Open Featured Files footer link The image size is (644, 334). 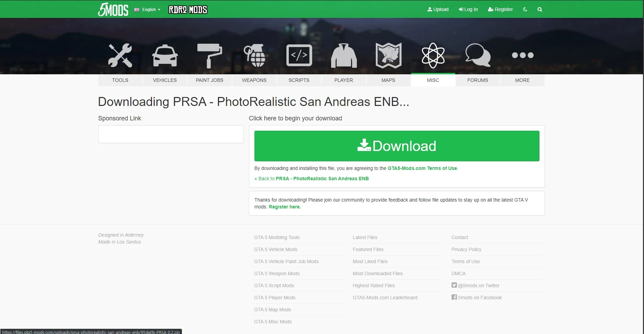click(368, 249)
